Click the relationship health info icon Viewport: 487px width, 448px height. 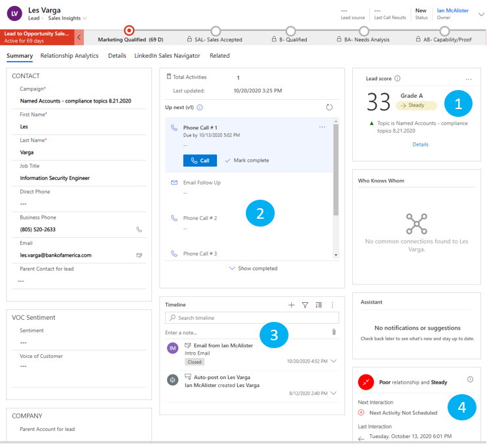(470, 380)
